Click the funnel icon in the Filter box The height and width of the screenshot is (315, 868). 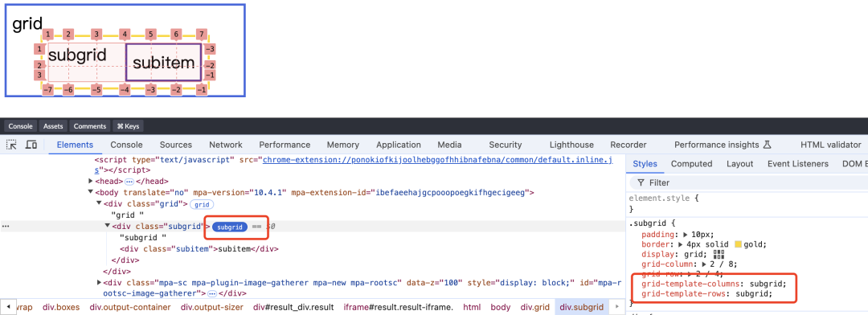click(x=641, y=182)
